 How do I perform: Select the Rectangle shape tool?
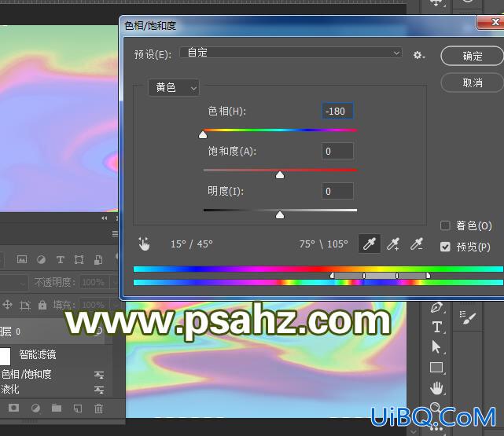pyautogui.click(x=436, y=368)
